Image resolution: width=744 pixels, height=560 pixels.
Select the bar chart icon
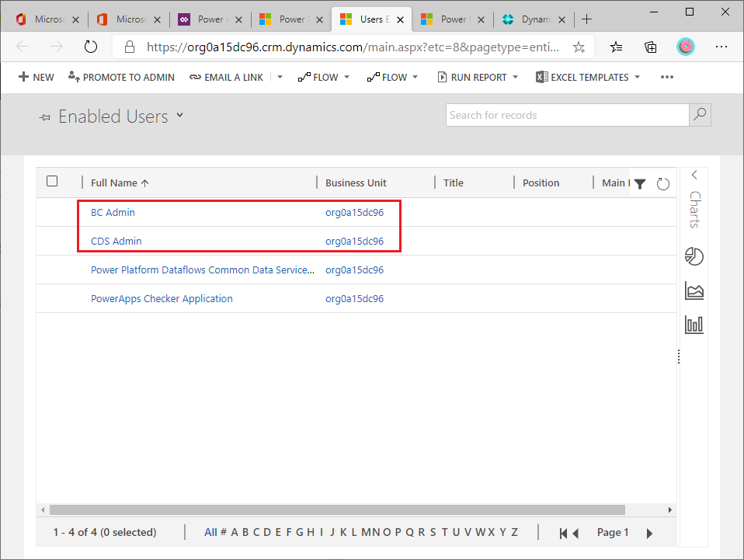pyautogui.click(x=694, y=325)
